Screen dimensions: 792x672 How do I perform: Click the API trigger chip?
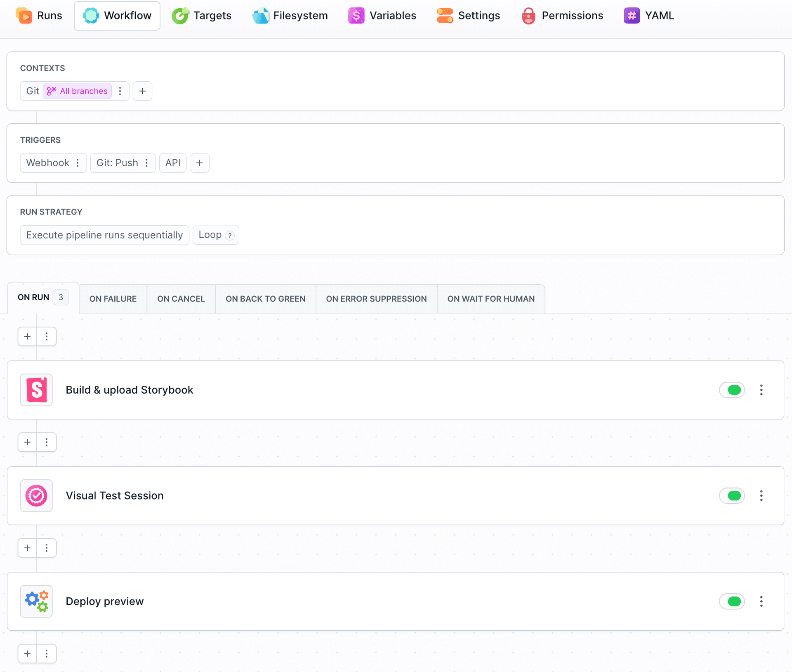173,163
